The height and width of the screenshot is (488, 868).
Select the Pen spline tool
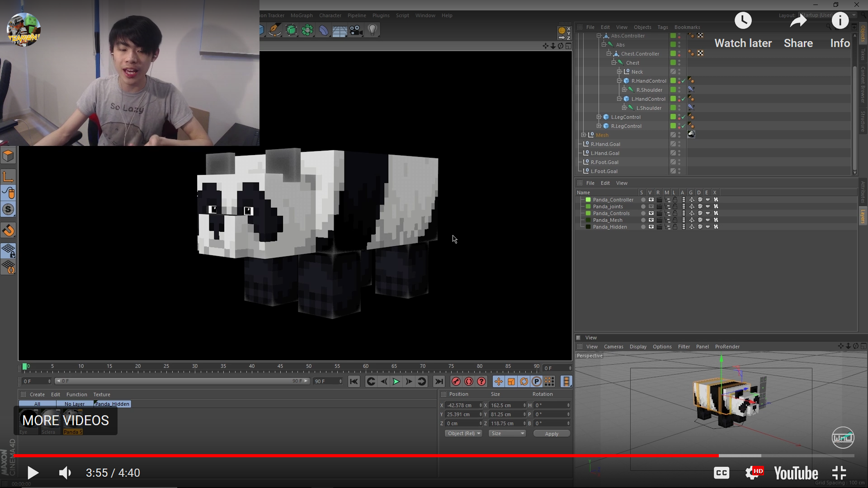tap(274, 30)
